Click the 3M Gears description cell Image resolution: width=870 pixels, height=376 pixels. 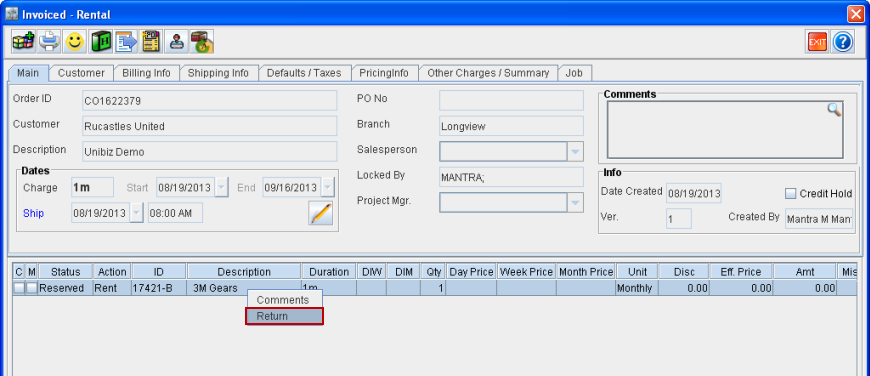[x=244, y=288]
